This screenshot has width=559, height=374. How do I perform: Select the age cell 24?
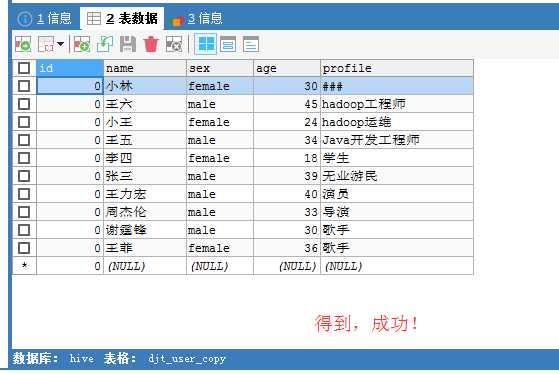pyautogui.click(x=287, y=122)
